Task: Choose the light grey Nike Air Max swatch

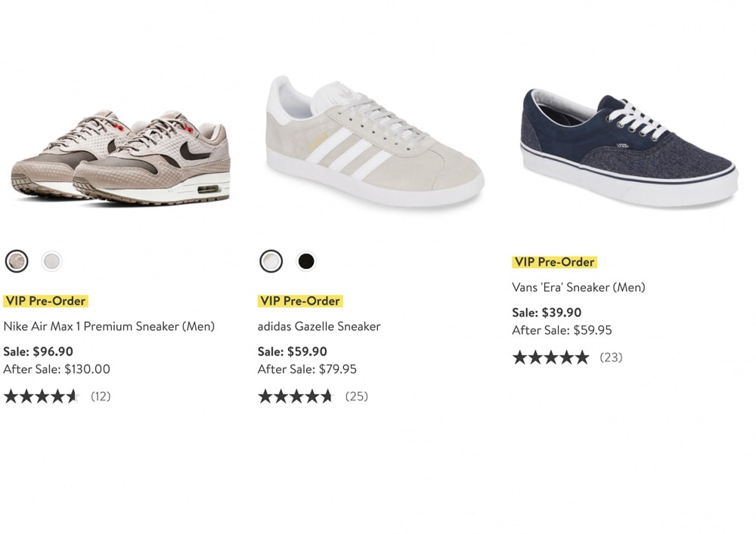Action: point(51,261)
